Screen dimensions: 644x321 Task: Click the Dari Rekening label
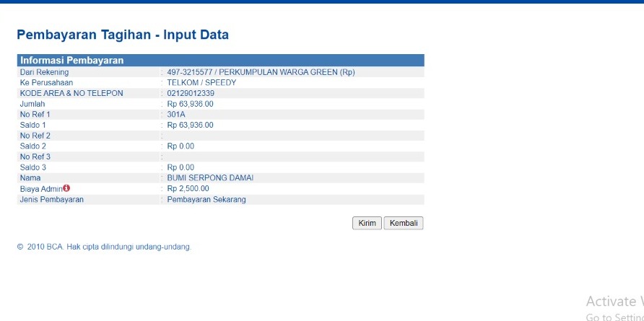(x=45, y=72)
